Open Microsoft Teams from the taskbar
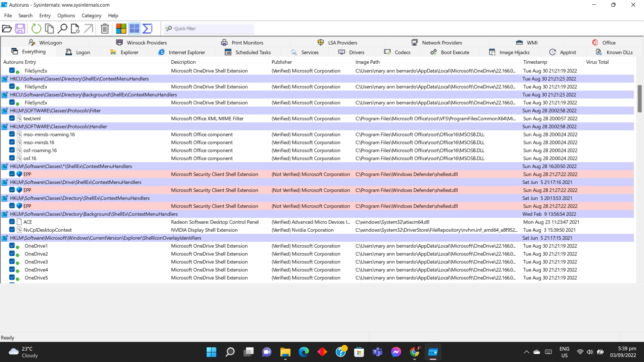The image size is (644, 362). click(378, 352)
